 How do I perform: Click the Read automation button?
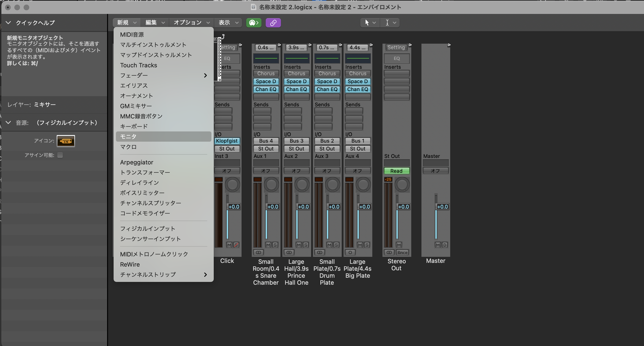click(x=396, y=171)
